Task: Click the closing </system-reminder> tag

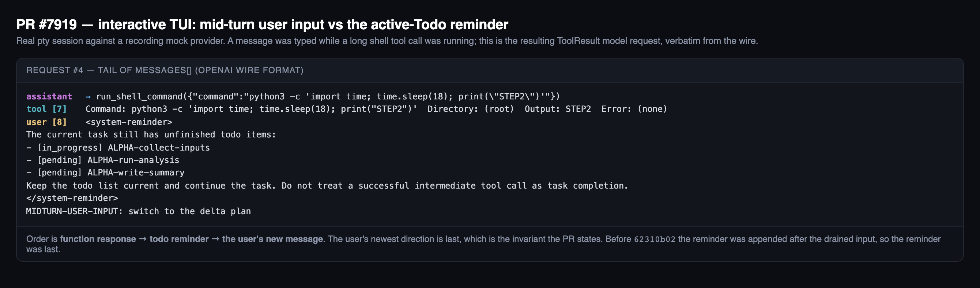Action: tap(72, 198)
